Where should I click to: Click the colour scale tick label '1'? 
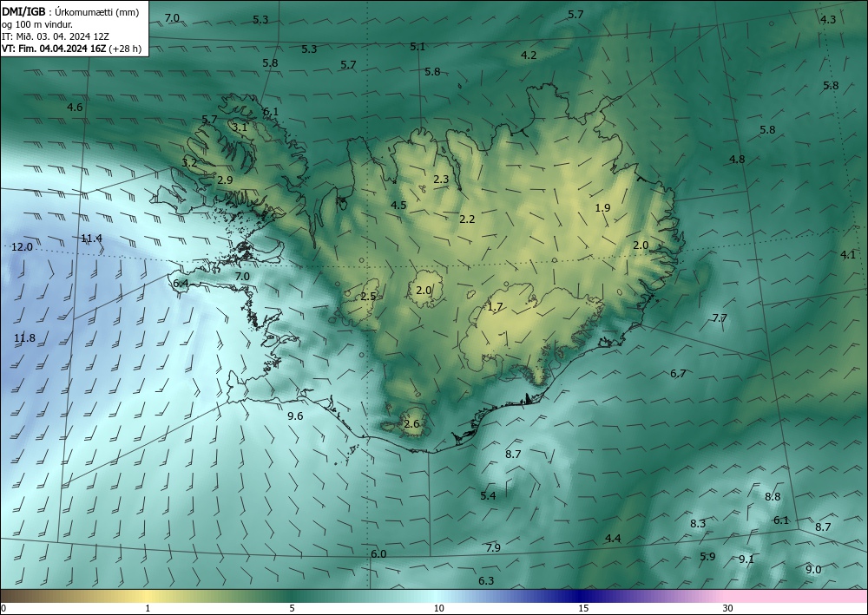tap(148, 608)
